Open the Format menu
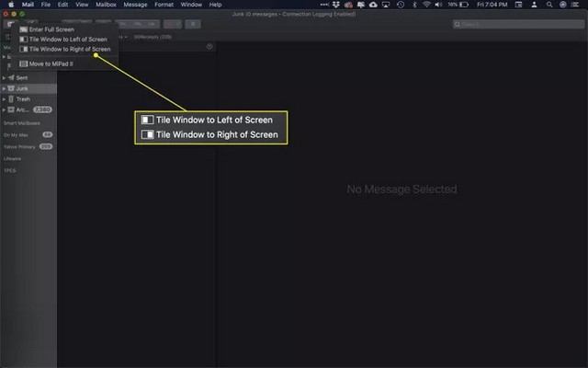Image resolution: width=588 pixels, height=368 pixels. 164,5
